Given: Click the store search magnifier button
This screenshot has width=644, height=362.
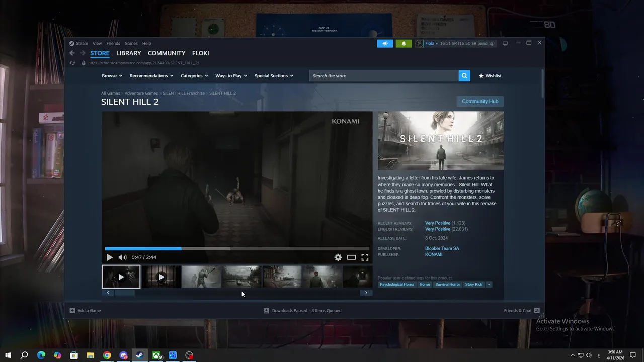Looking at the screenshot, I should pyautogui.click(x=464, y=76).
